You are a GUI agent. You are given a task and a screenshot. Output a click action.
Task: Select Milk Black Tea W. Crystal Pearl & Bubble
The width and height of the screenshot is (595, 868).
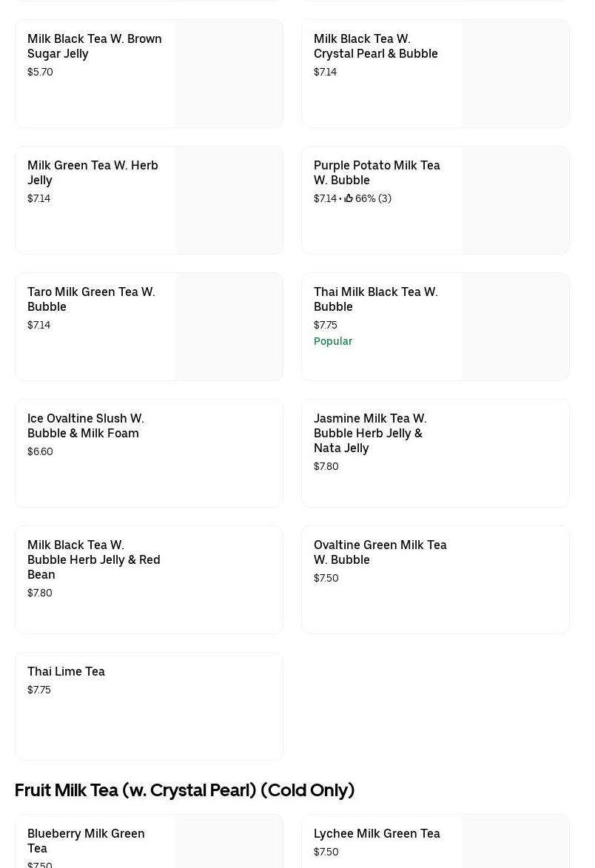(x=376, y=46)
